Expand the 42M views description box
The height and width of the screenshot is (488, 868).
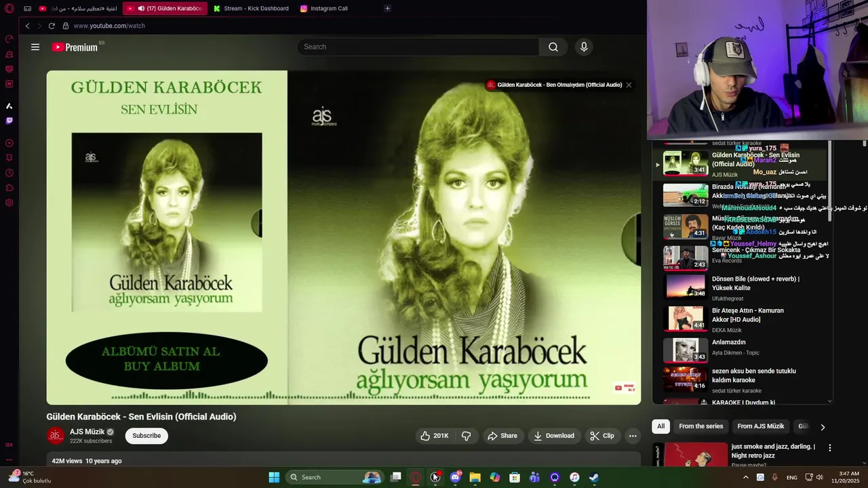click(x=344, y=461)
